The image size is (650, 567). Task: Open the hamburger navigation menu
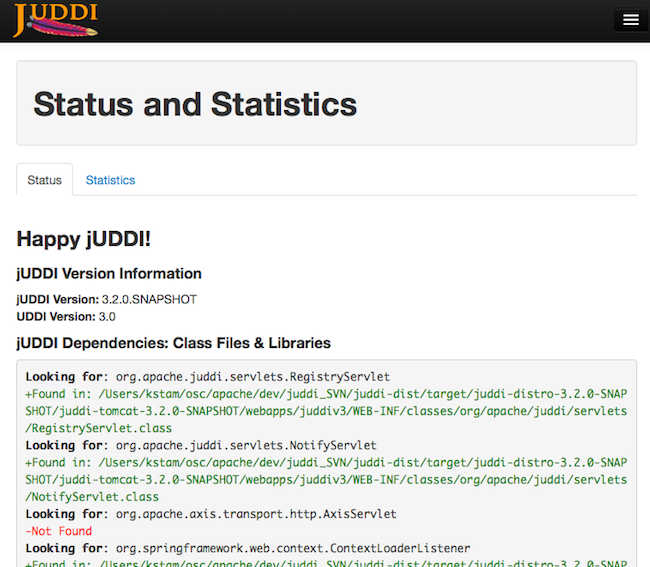(x=630, y=20)
